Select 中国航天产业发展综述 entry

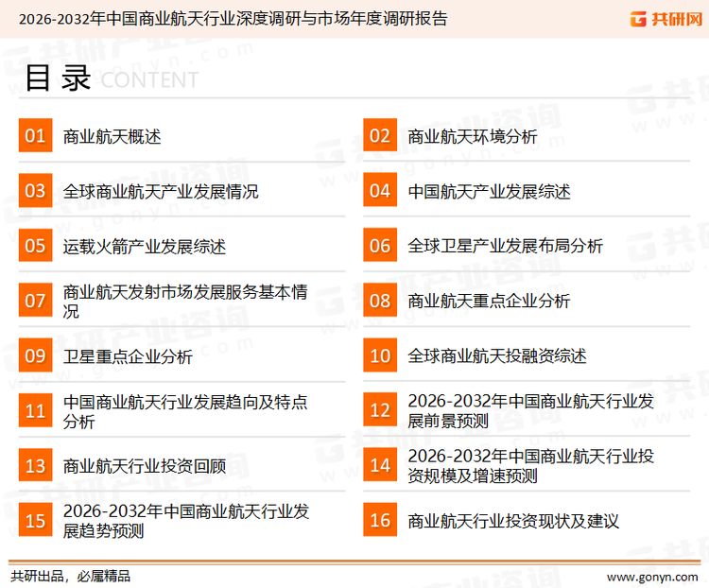[489, 192]
